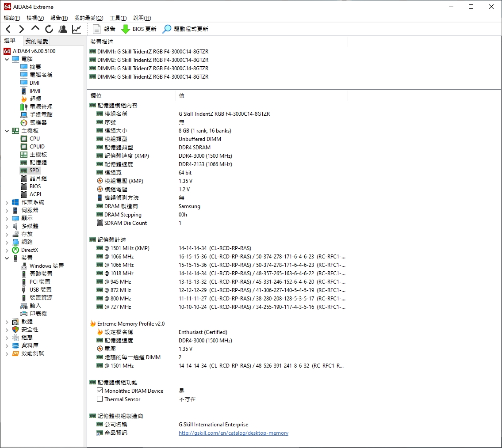Select the sensor gauge icon in the sidebar

pos(24,123)
